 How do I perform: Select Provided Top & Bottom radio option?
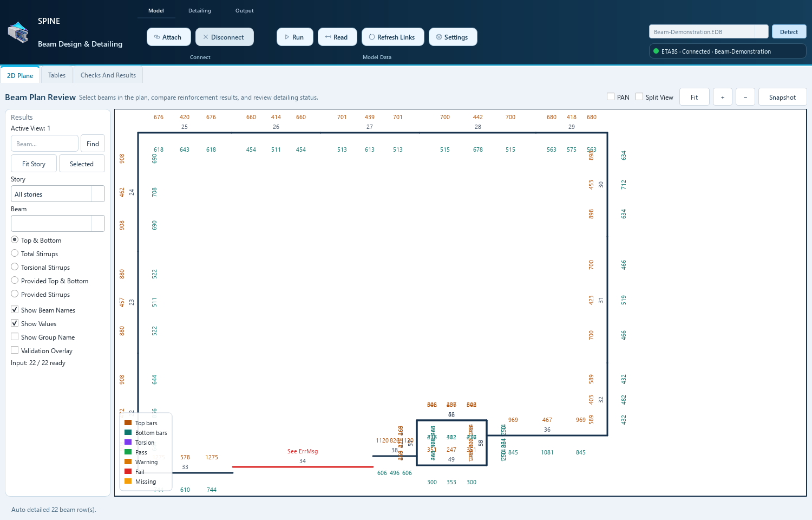(15, 280)
